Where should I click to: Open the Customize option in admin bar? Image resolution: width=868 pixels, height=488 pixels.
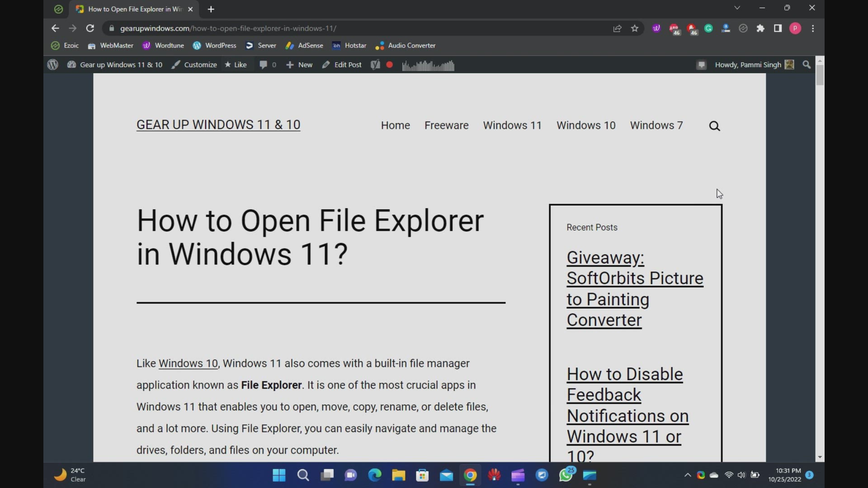(194, 65)
